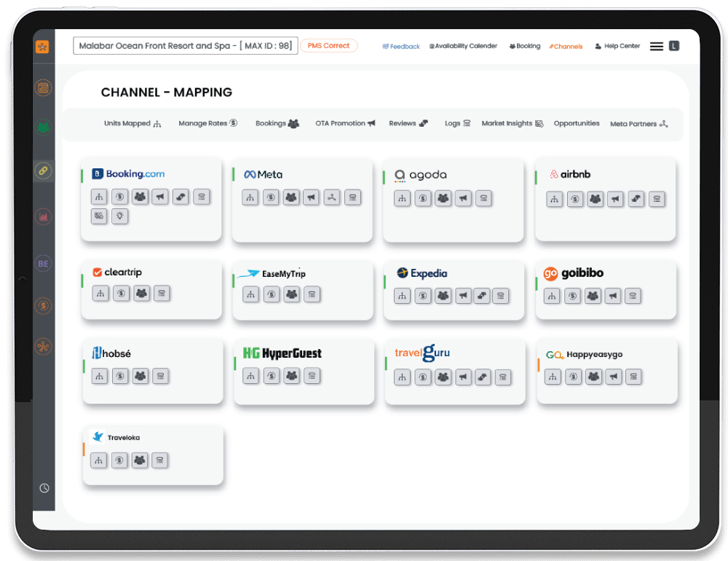This screenshot has height=561, width=728.
Task: Click the BE icon in left sidebar
Action: coord(43,264)
